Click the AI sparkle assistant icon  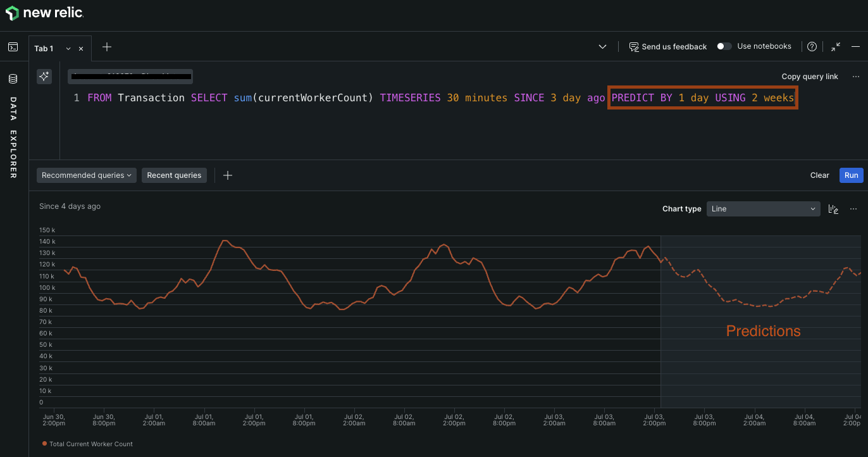point(44,77)
